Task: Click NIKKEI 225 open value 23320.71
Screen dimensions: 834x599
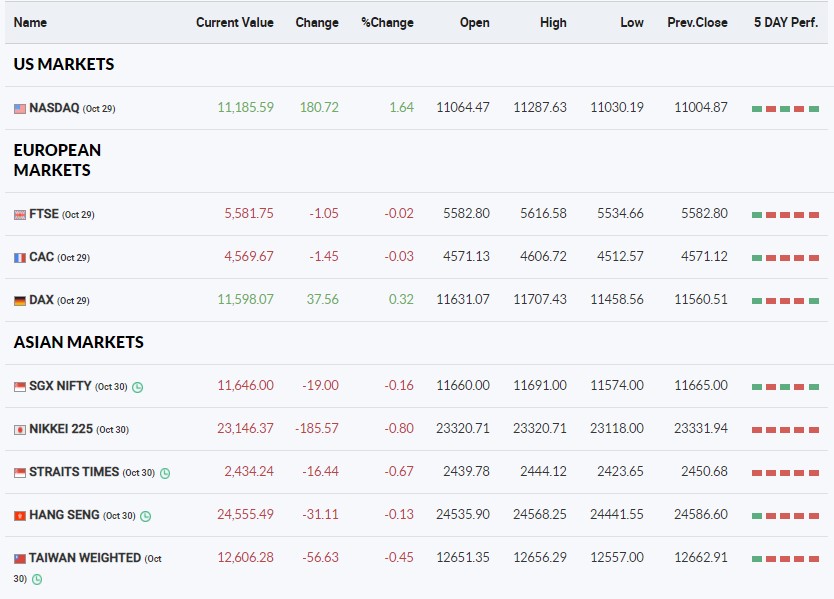Action: pos(463,428)
